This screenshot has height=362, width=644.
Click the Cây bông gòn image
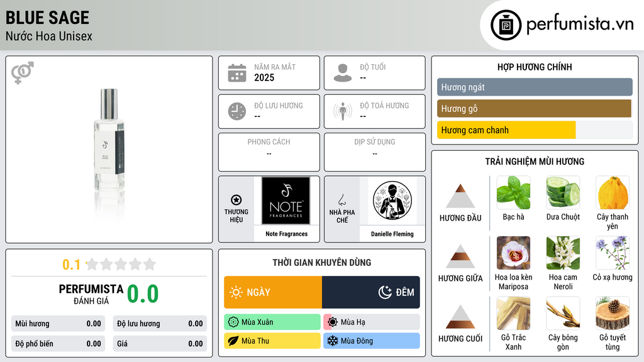[x=563, y=314]
